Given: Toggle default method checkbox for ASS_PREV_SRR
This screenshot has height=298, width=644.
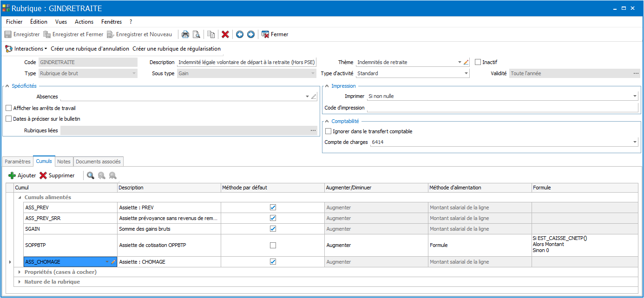Looking at the screenshot, I should coord(273,218).
